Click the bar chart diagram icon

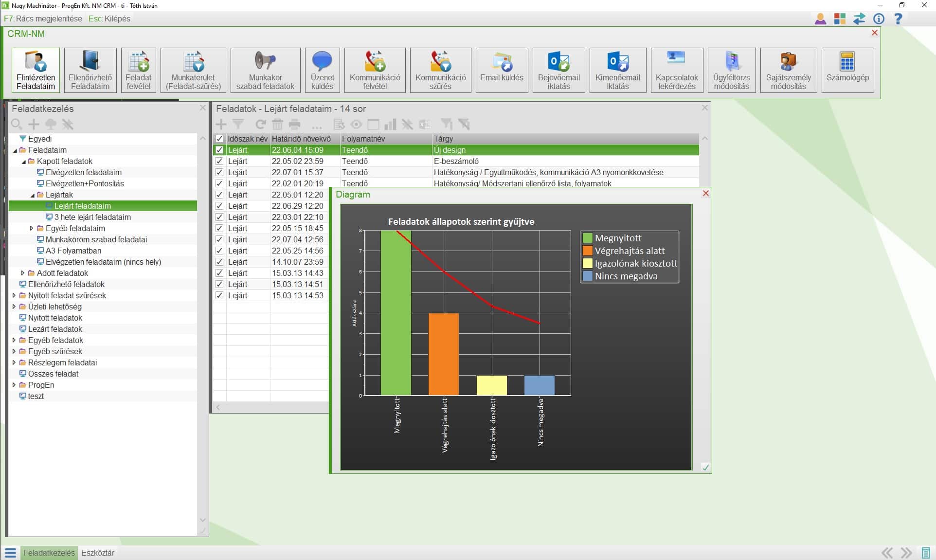tap(390, 125)
